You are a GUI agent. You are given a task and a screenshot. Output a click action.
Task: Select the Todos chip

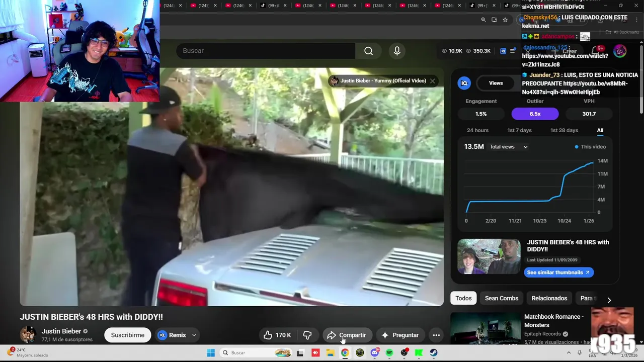[463, 298]
